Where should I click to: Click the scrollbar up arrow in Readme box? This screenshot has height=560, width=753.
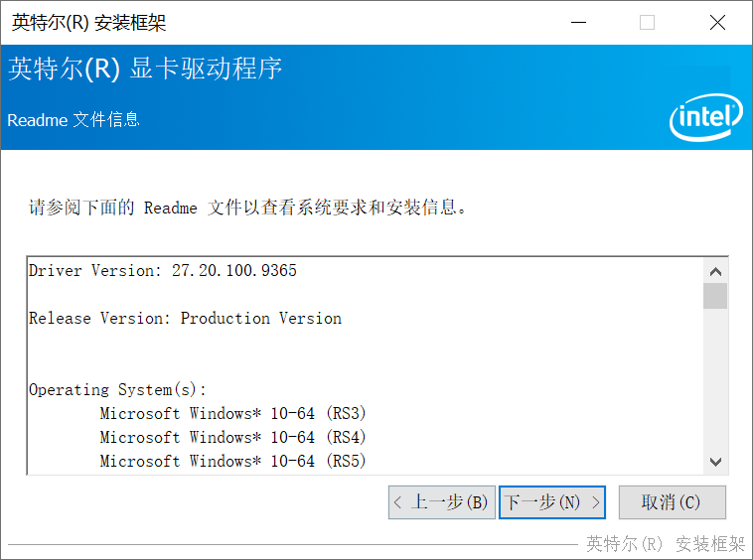[715, 272]
